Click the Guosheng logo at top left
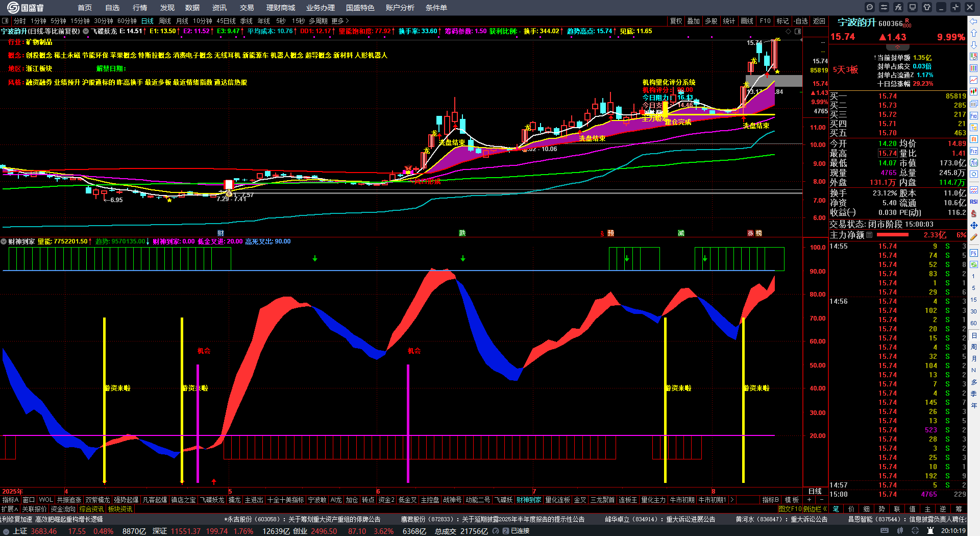This screenshot has width=980, height=536. tap(26, 7)
